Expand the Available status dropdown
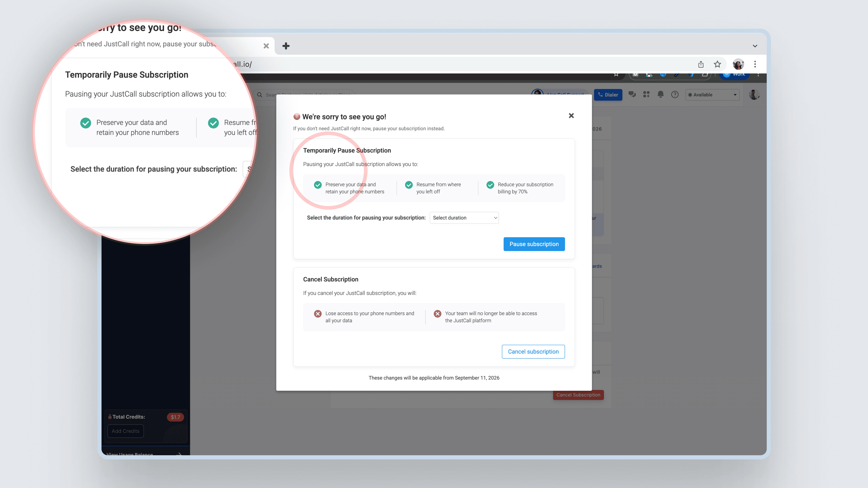This screenshot has width=868, height=488. click(712, 95)
